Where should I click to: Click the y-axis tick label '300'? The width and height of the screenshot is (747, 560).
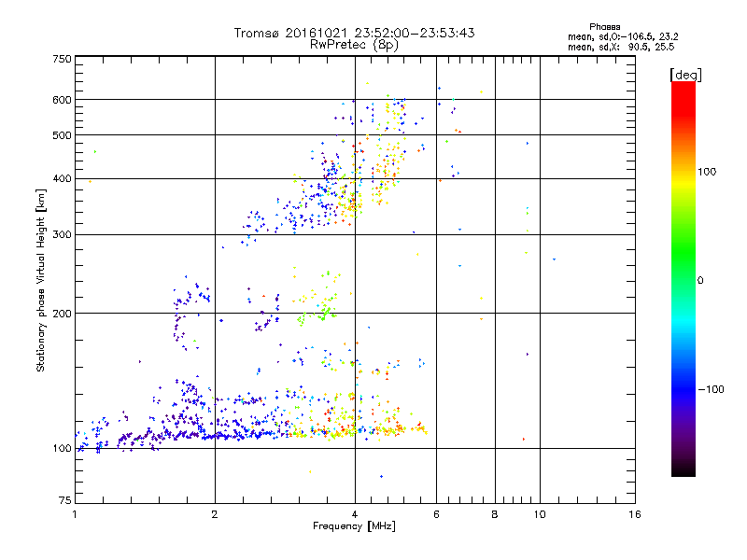pyautogui.click(x=62, y=235)
